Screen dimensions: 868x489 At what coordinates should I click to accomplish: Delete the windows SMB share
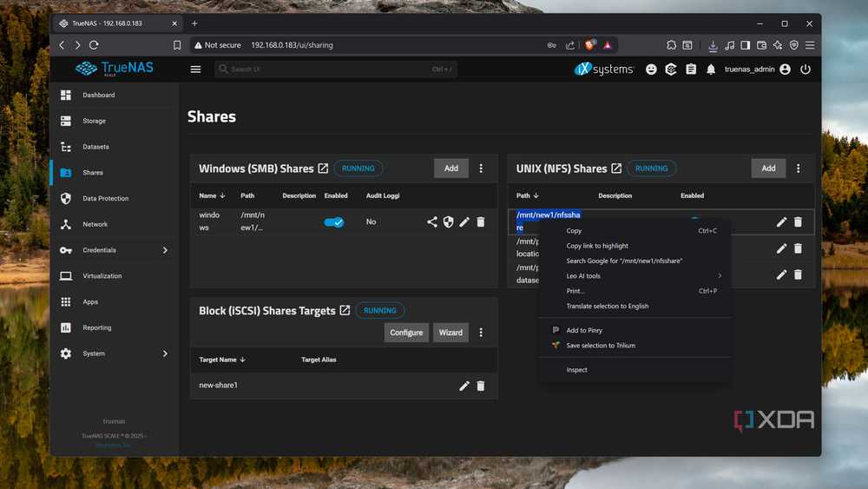click(x=481, y=222)
